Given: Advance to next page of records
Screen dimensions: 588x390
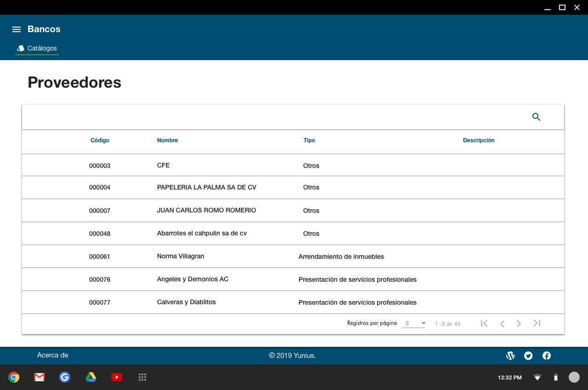Looking at the screenshot, I should (x=519, y=323).
